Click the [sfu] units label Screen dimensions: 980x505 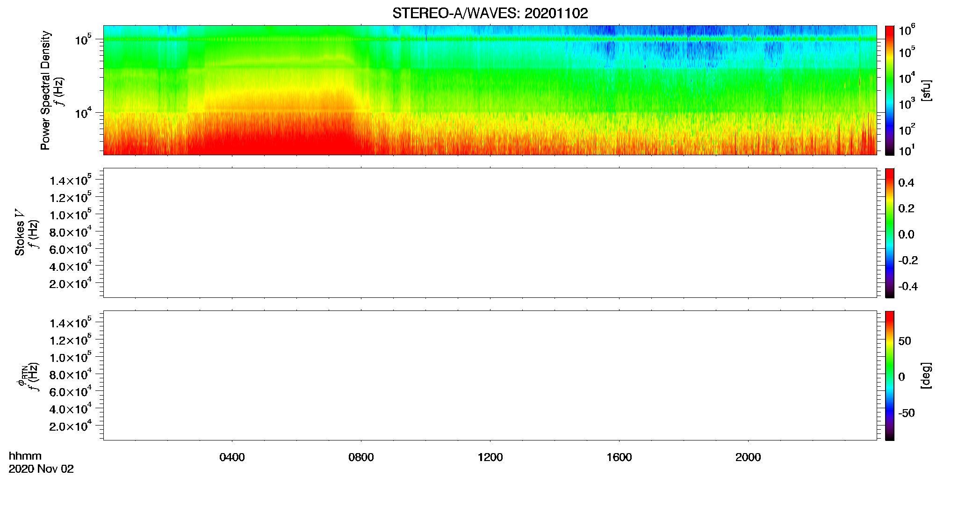[926, 90]
